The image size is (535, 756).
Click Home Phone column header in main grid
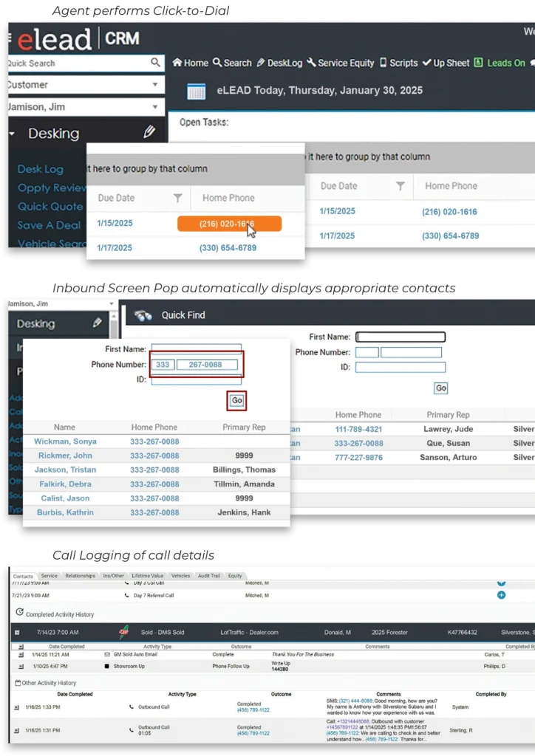pos(451,186)
